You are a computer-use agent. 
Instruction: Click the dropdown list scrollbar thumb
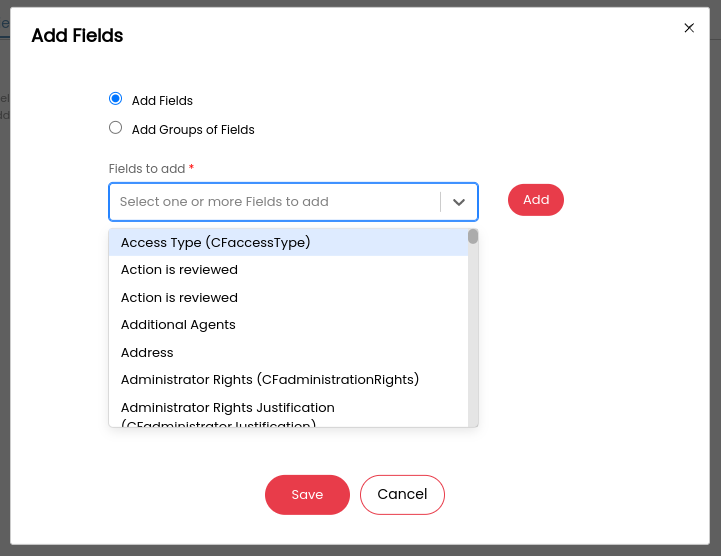(473, 237)
